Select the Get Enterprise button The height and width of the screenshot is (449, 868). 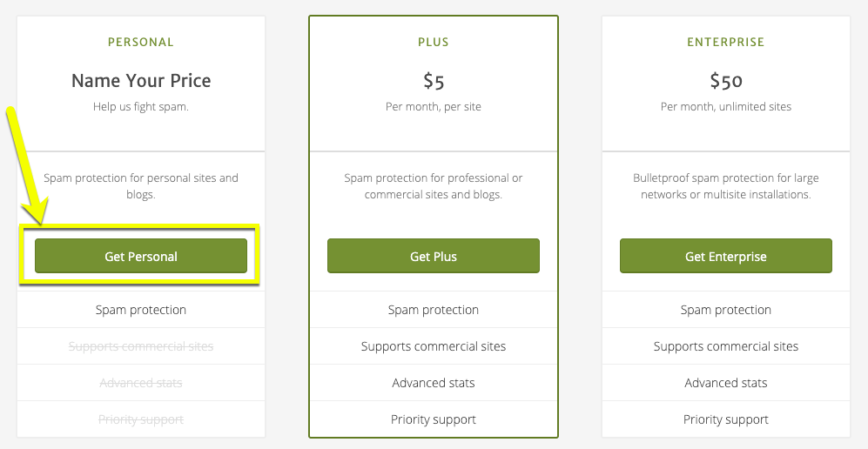pyautogui.click(x=725, y=257)
